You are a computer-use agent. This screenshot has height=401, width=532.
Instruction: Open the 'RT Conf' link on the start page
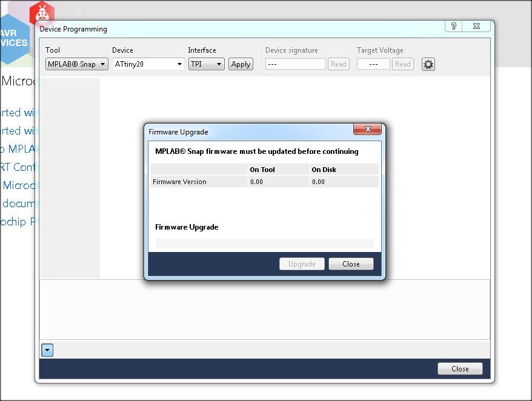pyautogui.click(x=18, y=167)
